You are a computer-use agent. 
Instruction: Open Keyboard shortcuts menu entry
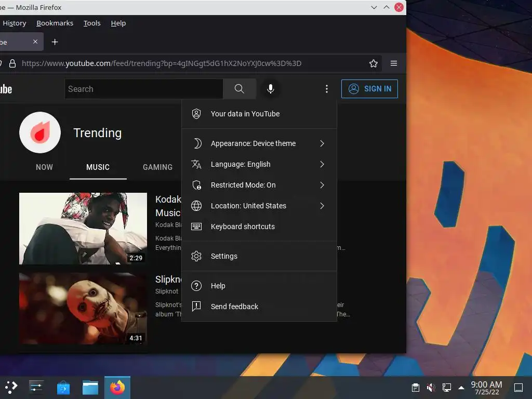point(259,227)
